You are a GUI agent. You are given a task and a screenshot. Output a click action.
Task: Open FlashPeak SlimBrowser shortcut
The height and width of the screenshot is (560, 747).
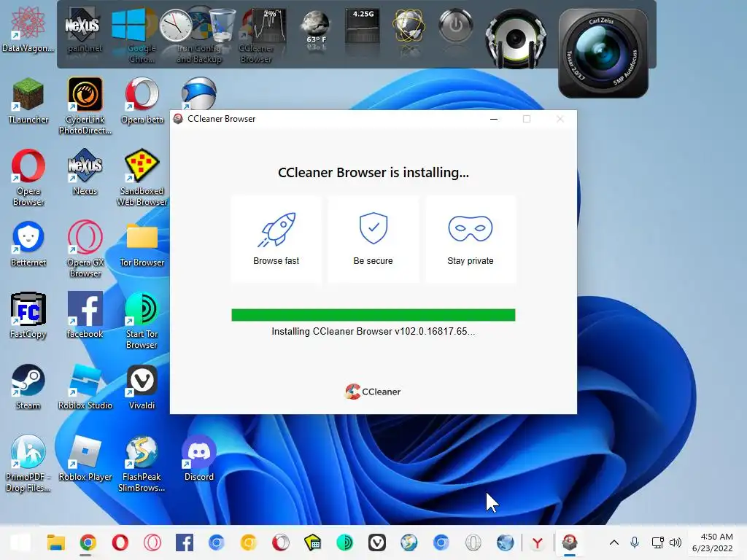pos(142,463)
